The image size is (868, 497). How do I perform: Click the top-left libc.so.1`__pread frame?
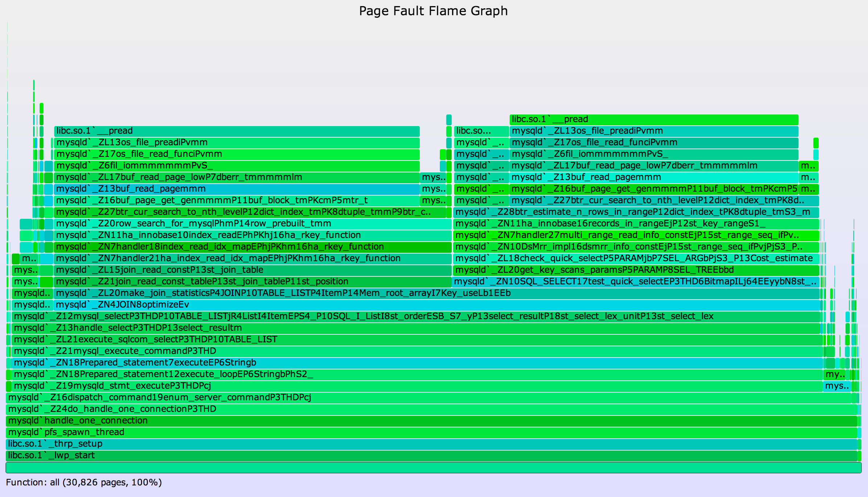click(236, 131)
